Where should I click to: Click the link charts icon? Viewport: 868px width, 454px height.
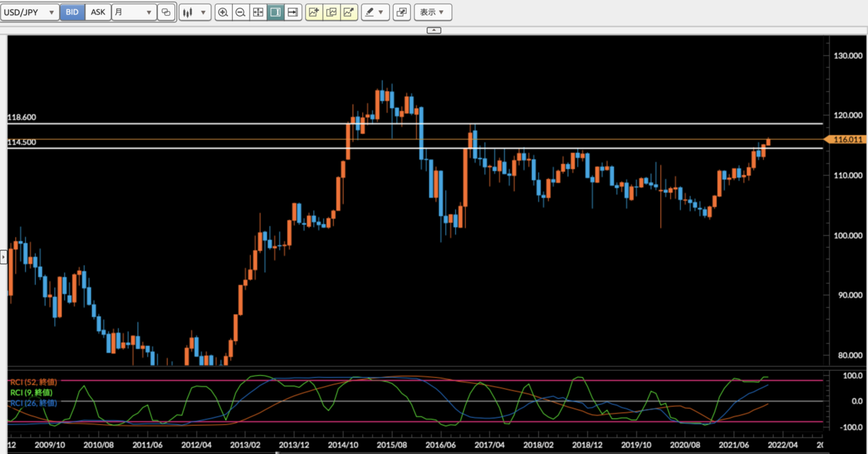click(166, 12)
